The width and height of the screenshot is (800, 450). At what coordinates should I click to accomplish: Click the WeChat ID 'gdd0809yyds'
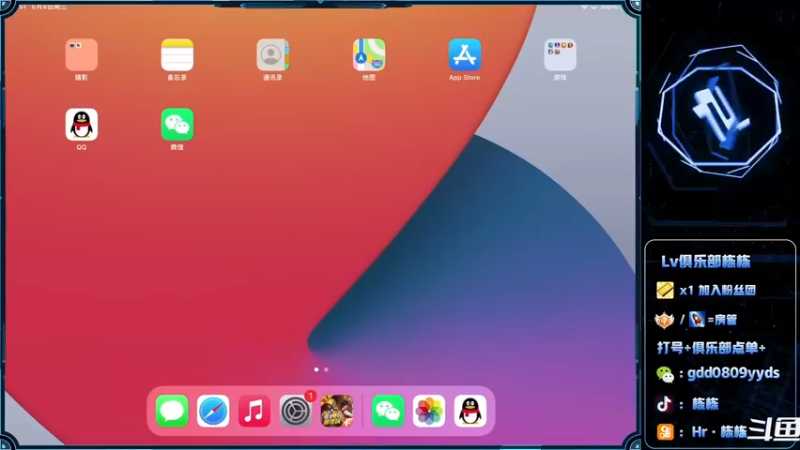(733, 373)
